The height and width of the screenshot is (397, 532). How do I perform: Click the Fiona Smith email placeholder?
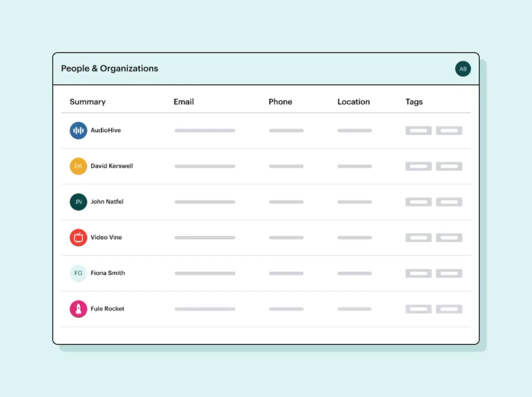(204, 273)
